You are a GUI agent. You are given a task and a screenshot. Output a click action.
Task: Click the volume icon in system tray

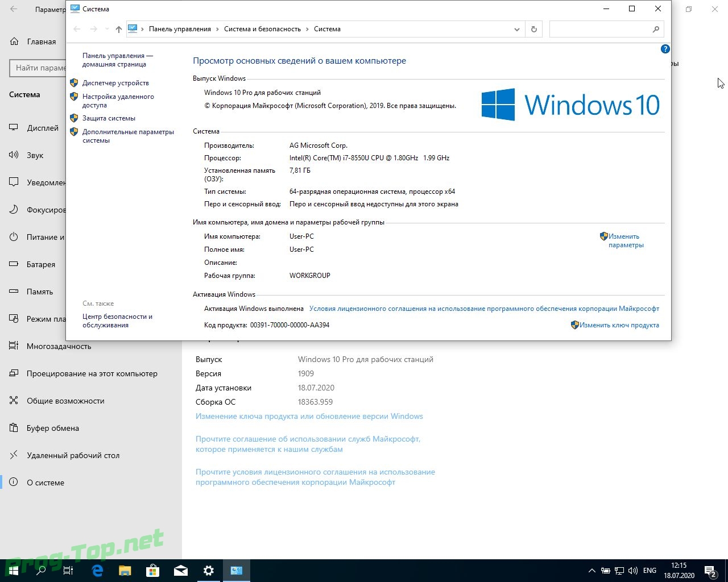[633, 571]
